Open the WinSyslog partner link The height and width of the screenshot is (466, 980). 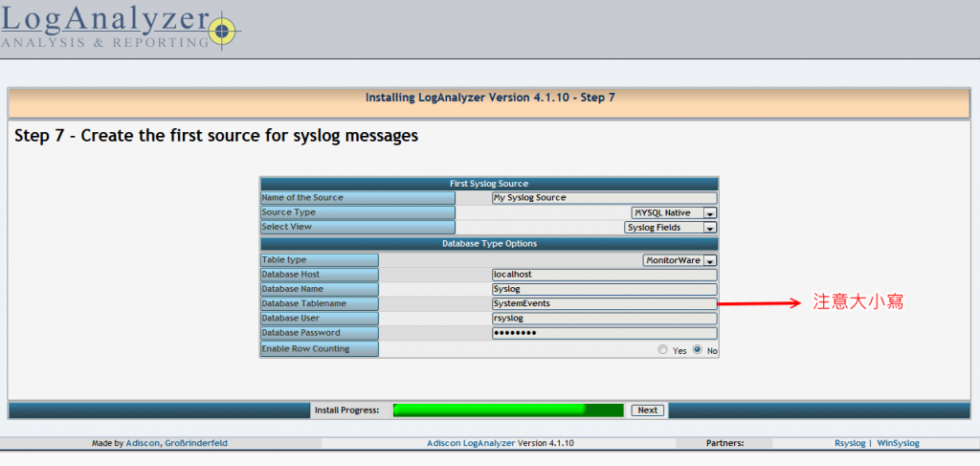tap(898, 443)
